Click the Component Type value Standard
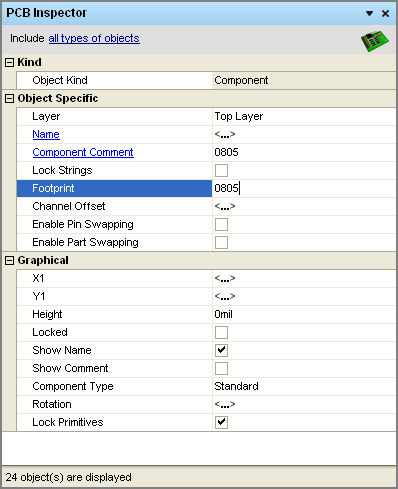This screenshot has width=398, height=489. click(304, 386)
